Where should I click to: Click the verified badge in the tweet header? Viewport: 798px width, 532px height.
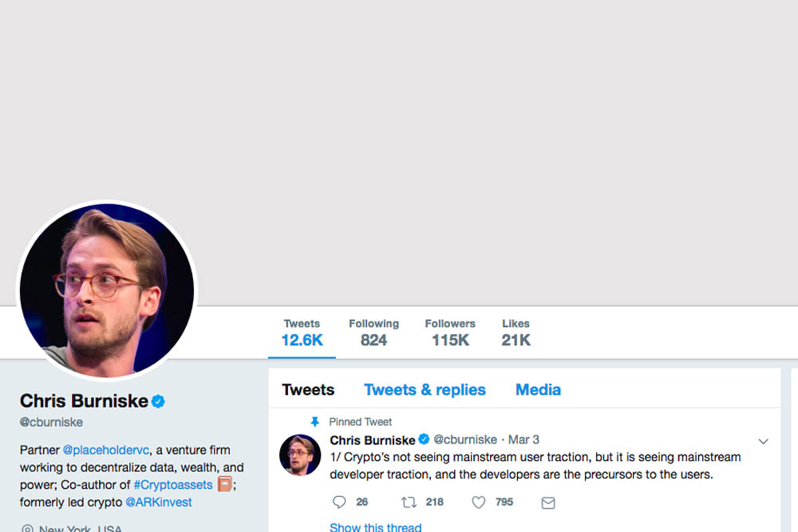click(424, 439)
